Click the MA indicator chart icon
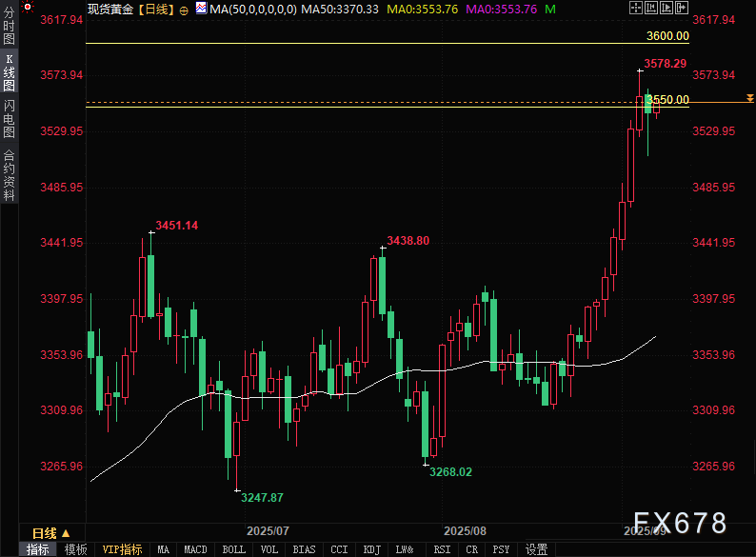756x557 pixels. pyautogui.click(x=200, y=9)
